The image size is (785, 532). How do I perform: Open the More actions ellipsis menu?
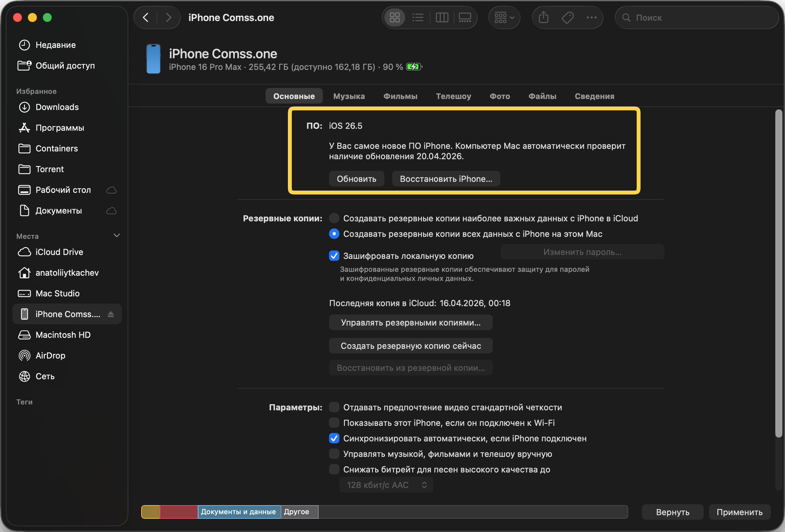592,17
